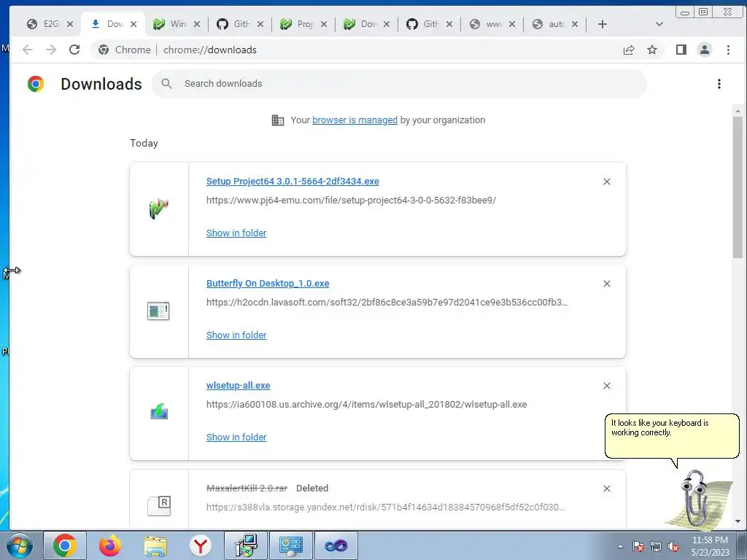
Task: Open the Chrome profile avatar menu
Action: click(x=705, y=50)
